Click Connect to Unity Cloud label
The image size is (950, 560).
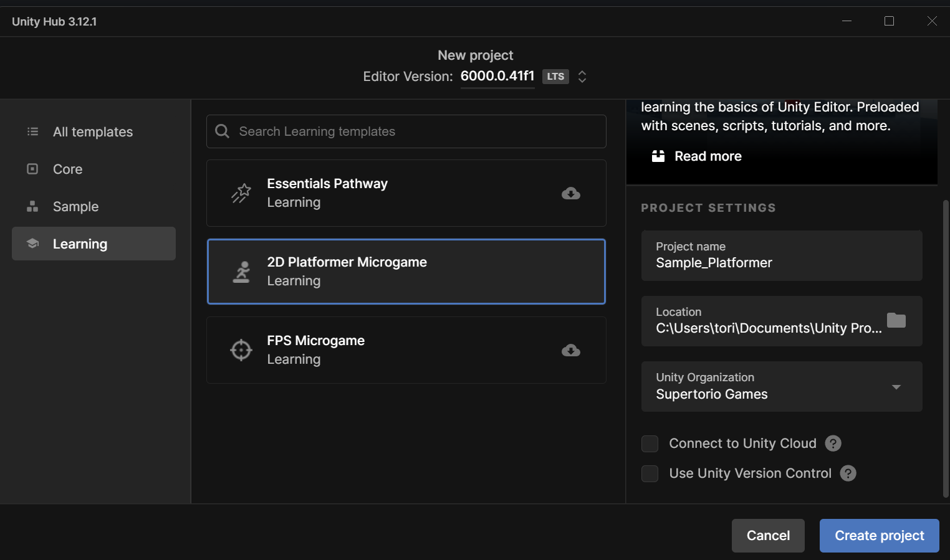pos(742,444)
